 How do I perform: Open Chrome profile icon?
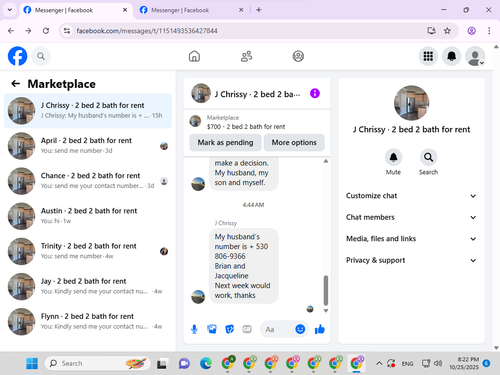point(471,31)
